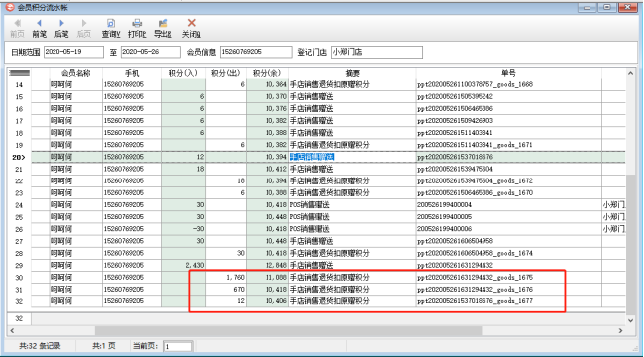
Task: Click balance cell 10,364 in row 14
Action: pos(268,84)
